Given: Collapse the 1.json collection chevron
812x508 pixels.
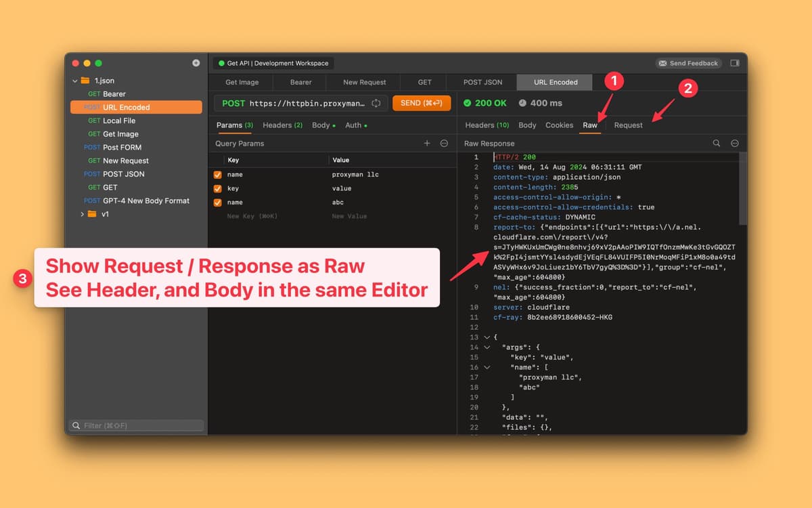Looking at the screenshot, I should 75,81.
